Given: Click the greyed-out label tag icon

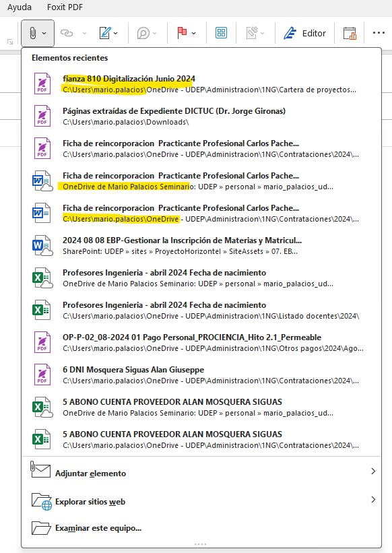Looking at the screenshot, I should coord(252,33).
